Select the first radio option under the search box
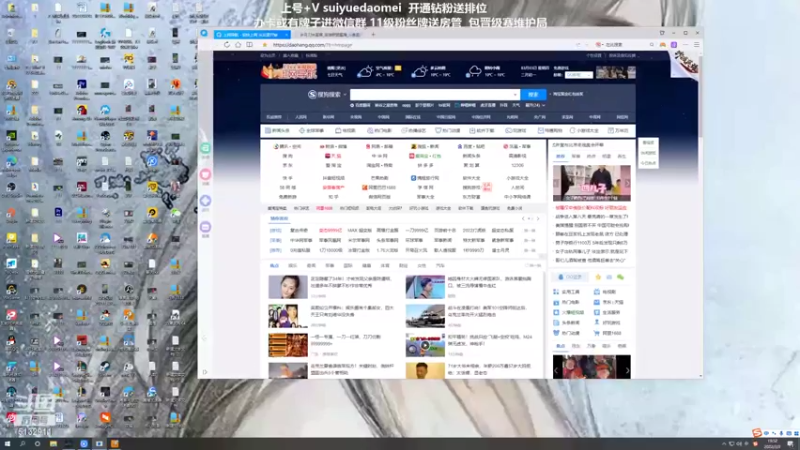 [352, 105]
